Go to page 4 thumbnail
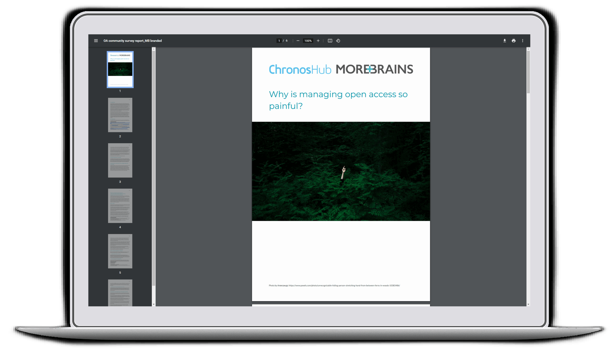The width and height of the screenshot is (610, 364). [120, 206]
